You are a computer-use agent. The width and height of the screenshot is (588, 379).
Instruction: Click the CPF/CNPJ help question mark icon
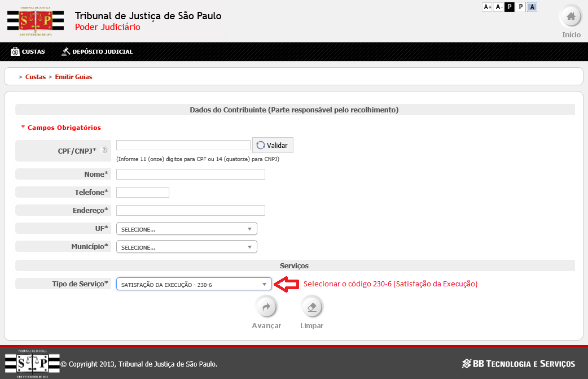[x=104, y=150]
